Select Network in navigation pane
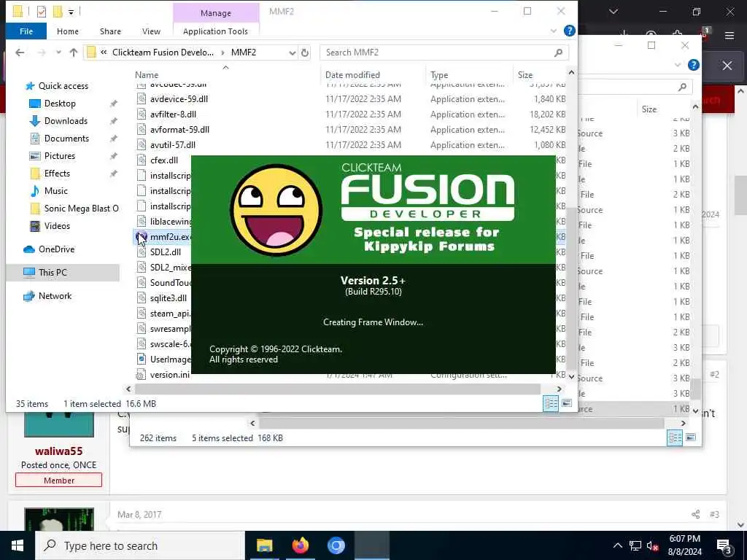 pyautogui.click(x=55, y=296)
